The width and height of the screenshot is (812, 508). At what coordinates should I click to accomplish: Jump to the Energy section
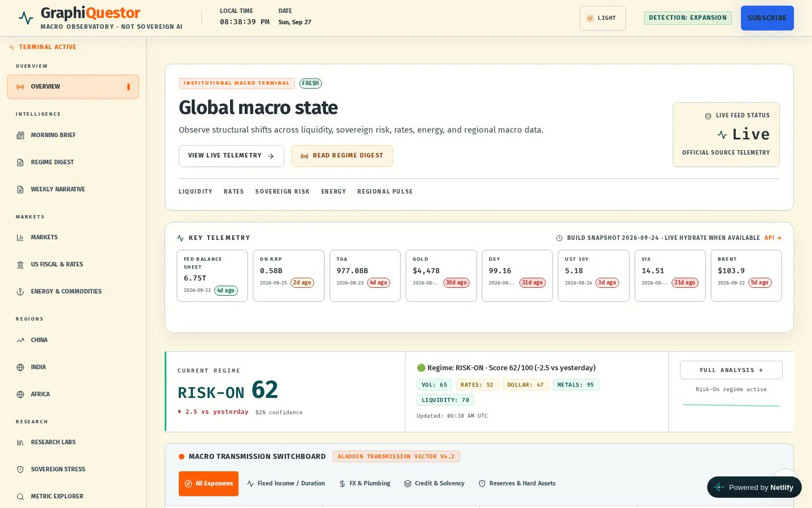pos(334,192)
